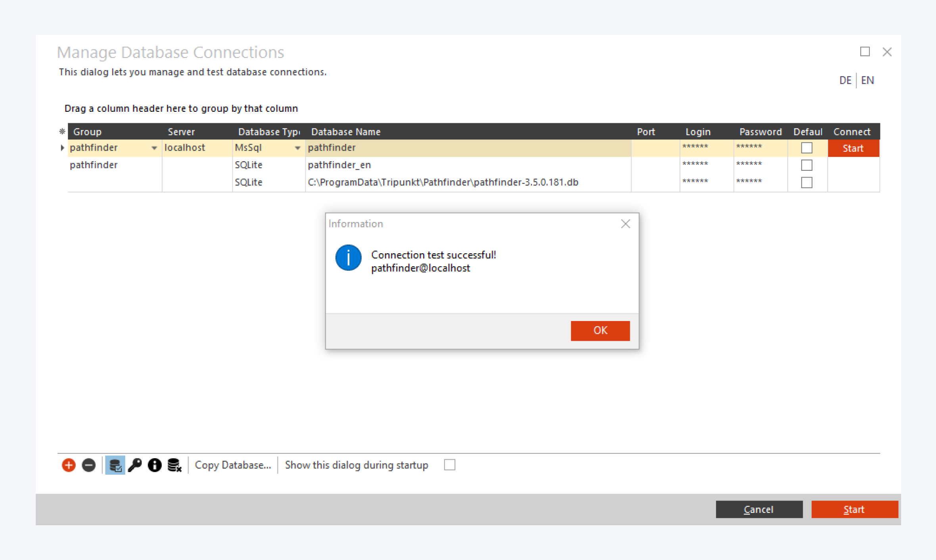Open the Database Type dropdown showing MsSql
936x560 pixels.
[298, 148]
